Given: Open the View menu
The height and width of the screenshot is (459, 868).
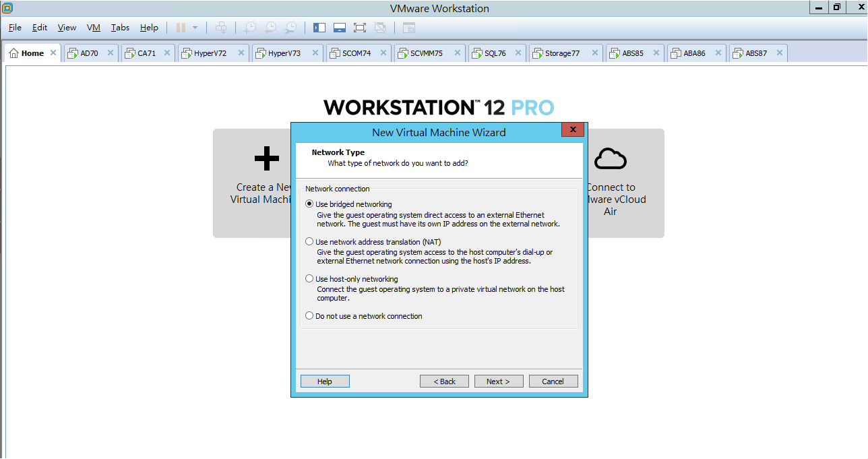Looking at the screenshot, I should point(67,28).
